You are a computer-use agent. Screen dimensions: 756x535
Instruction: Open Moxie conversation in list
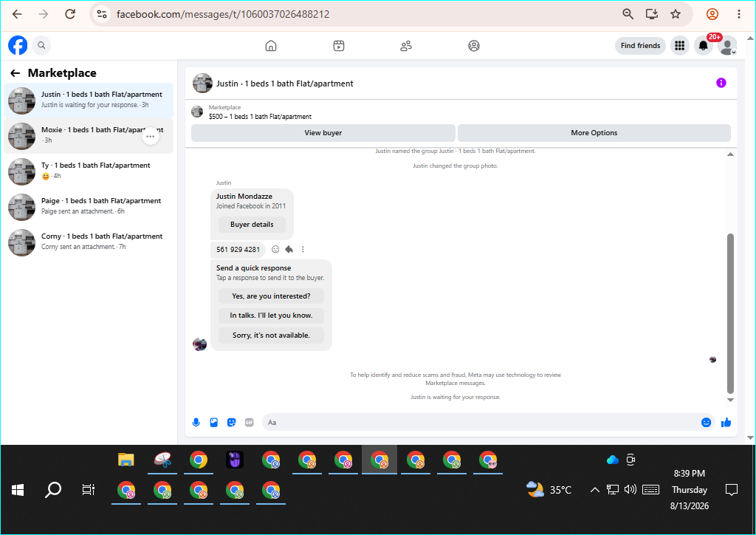click(89, 136)
